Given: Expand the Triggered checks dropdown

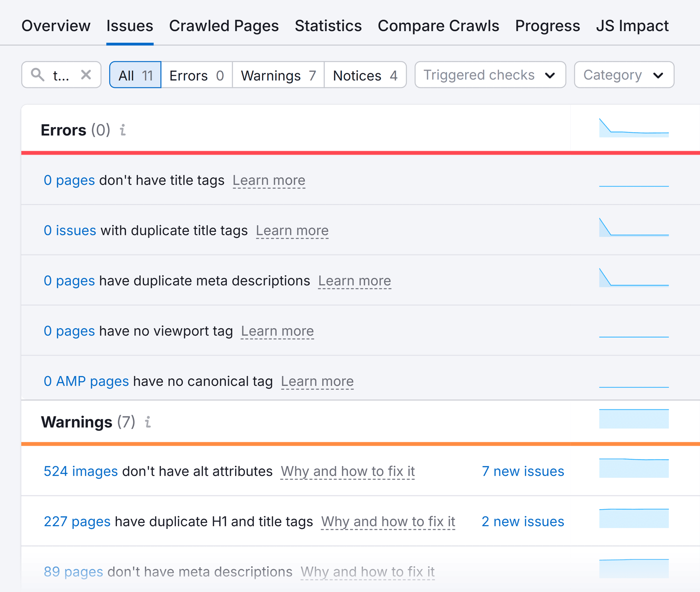Looking at the screenshot, I should pyautogui.click(x=490, y=75).
